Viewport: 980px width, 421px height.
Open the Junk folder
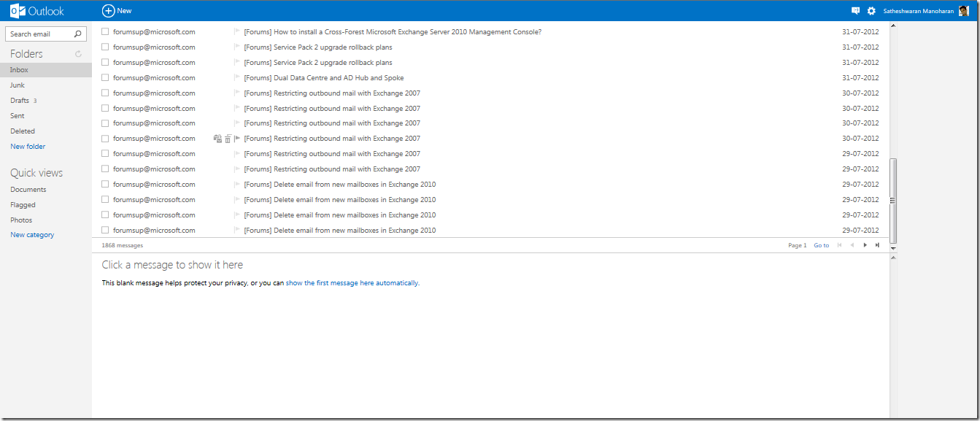click(18, 85)
